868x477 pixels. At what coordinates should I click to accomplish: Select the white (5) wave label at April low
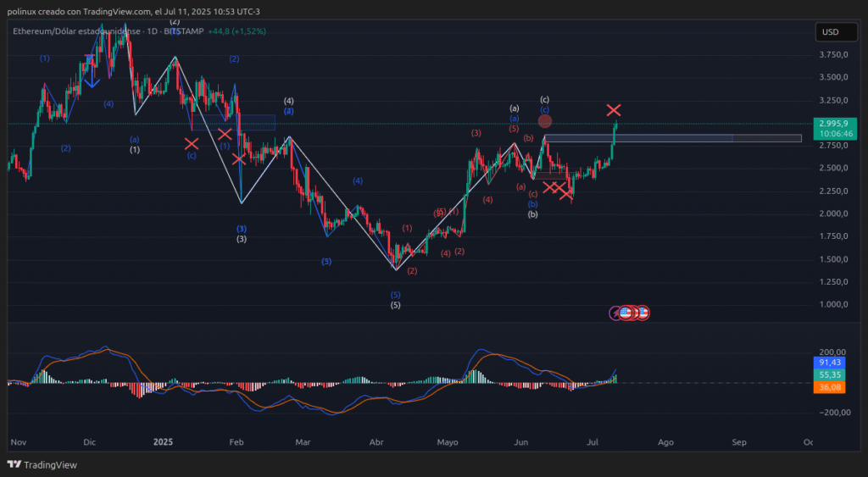(395, 305)
